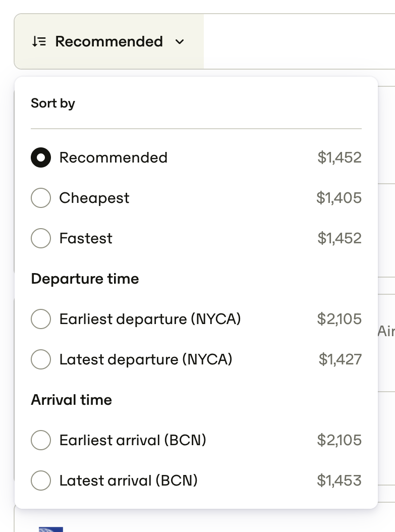Click the airline logo below the menu
Screen dimensions: 395x532
click(51, 529)
